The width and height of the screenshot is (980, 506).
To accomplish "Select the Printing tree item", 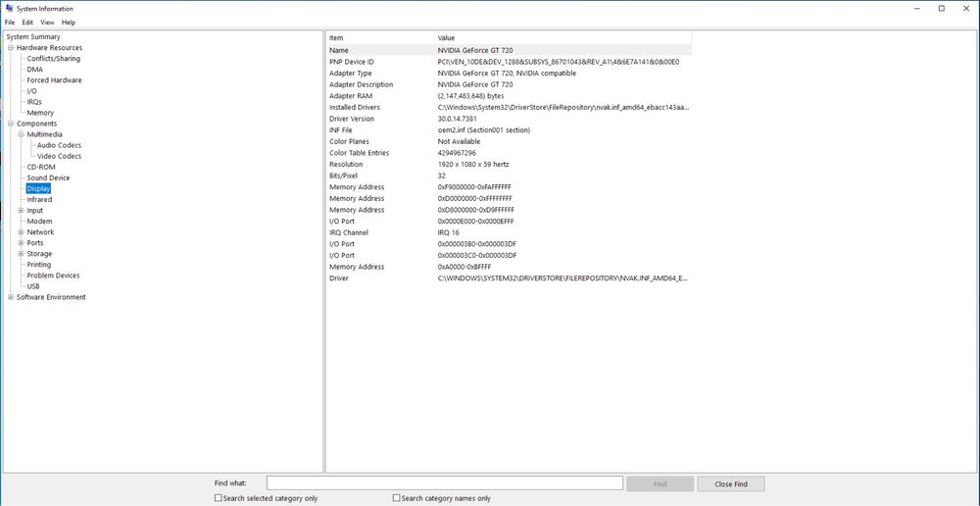I will click(x=39, y=265).
